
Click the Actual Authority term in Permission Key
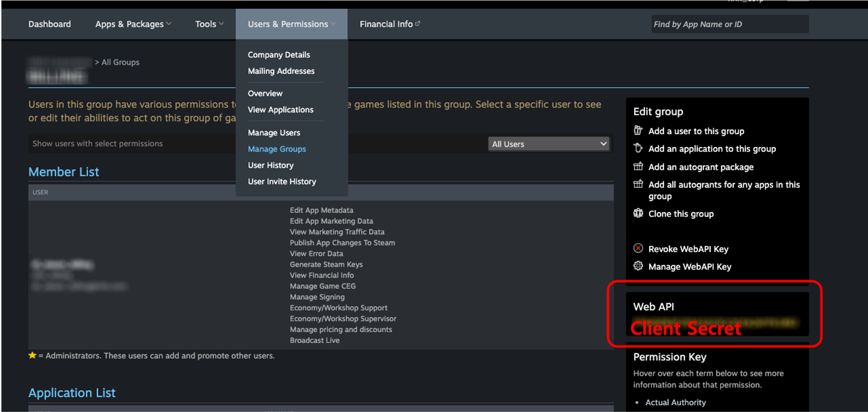[x=675, y=402]
